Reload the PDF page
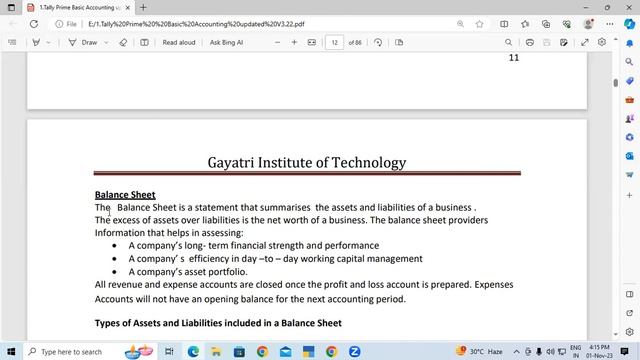 coord(34,24)
